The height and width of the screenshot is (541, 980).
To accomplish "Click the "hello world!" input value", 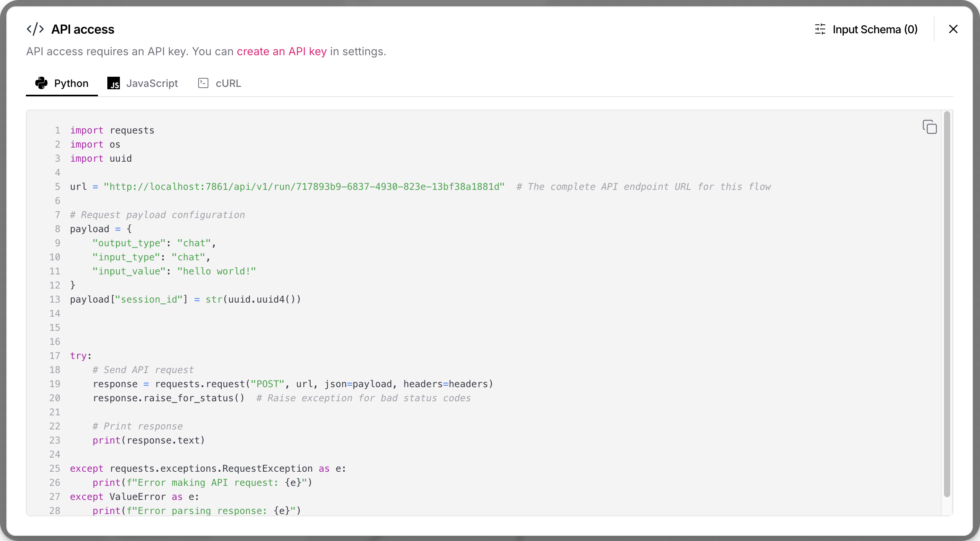I will (216, 271).
